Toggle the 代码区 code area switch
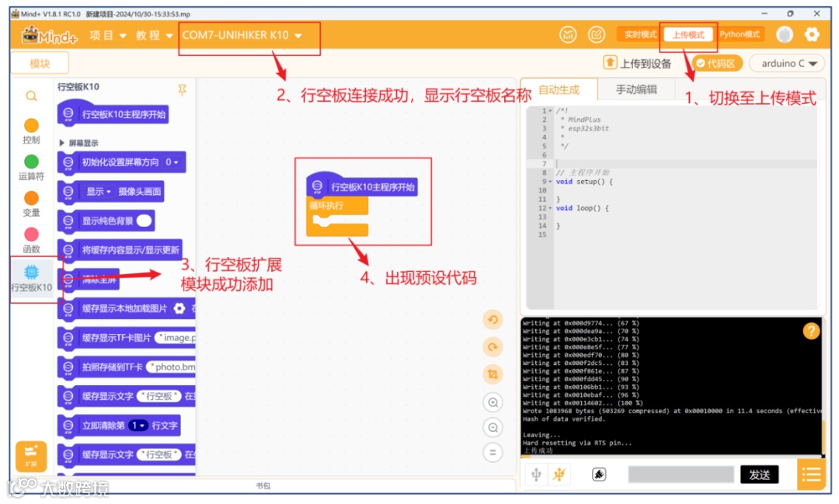The width and height of the screenshot is (839, 504). click(x=717, y=63)
